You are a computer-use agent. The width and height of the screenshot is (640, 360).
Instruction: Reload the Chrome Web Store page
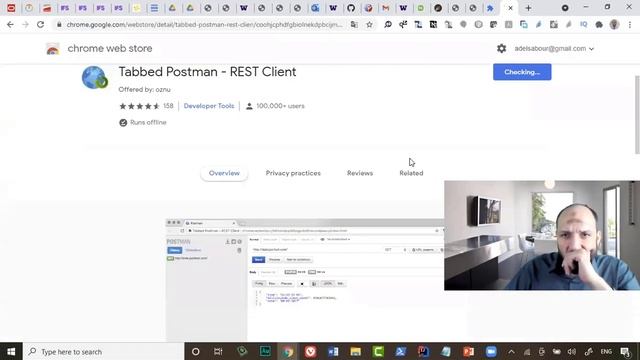coord(40,24)
